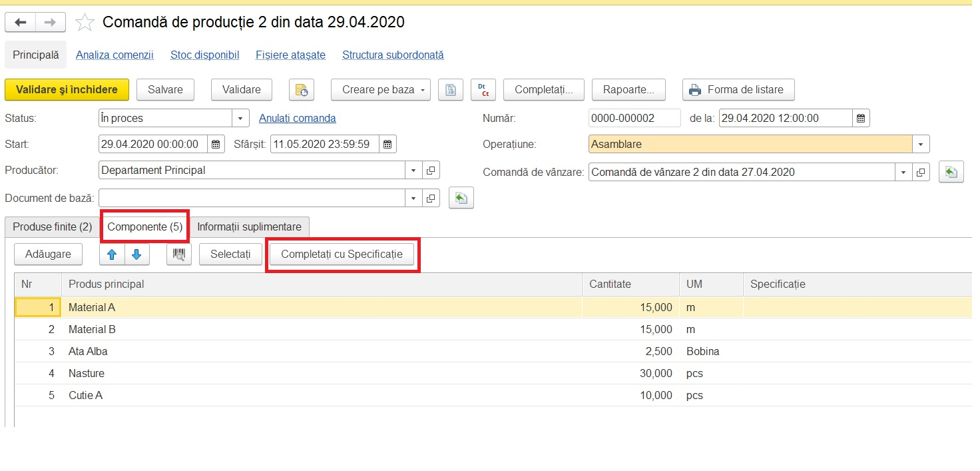Open the Analiza comenzii section
The height and width of the screenshot is (471, 980).
click(115, 55)
